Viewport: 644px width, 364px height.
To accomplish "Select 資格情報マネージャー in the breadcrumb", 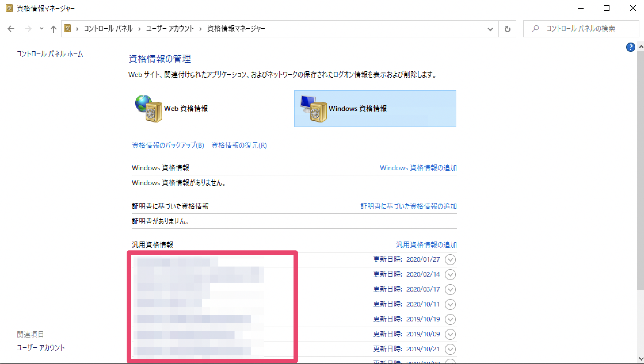I will 236,28.
